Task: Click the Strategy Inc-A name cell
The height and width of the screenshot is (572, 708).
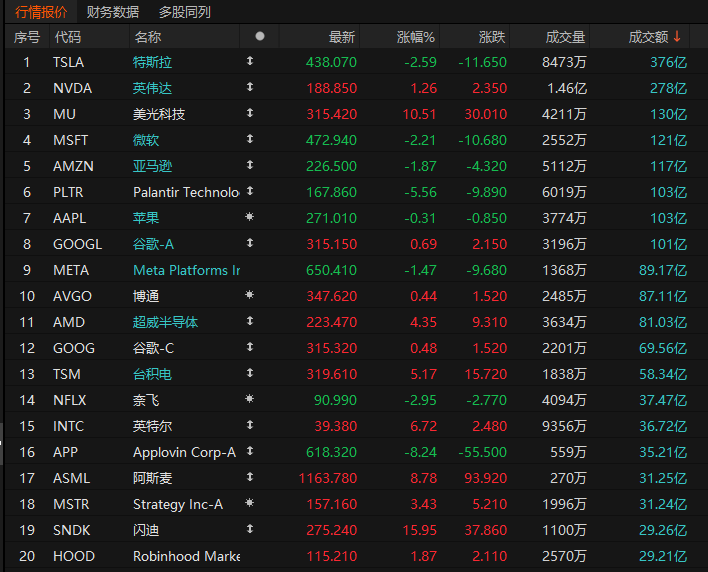Action: [x=178, y=504]
